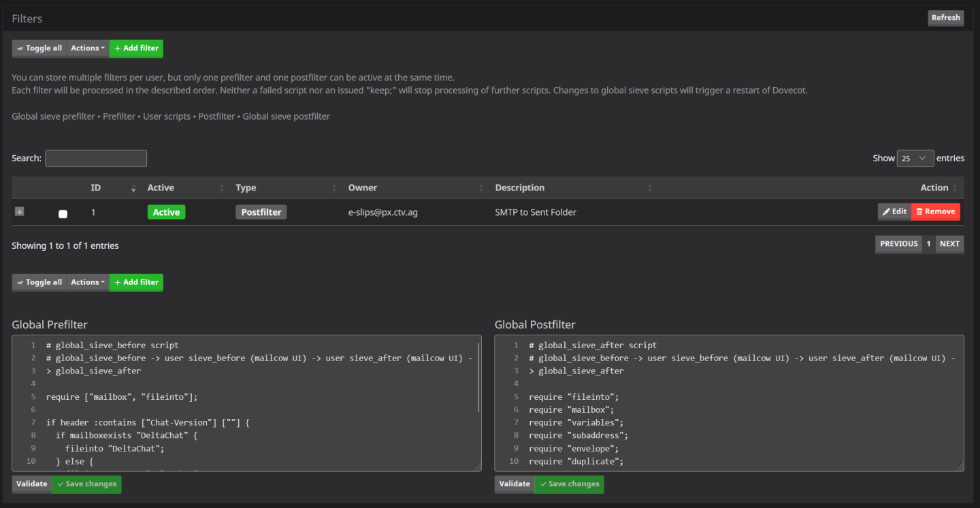980x508 pixels.
Task: Sort the table by ID column
Action: [96, 188]
